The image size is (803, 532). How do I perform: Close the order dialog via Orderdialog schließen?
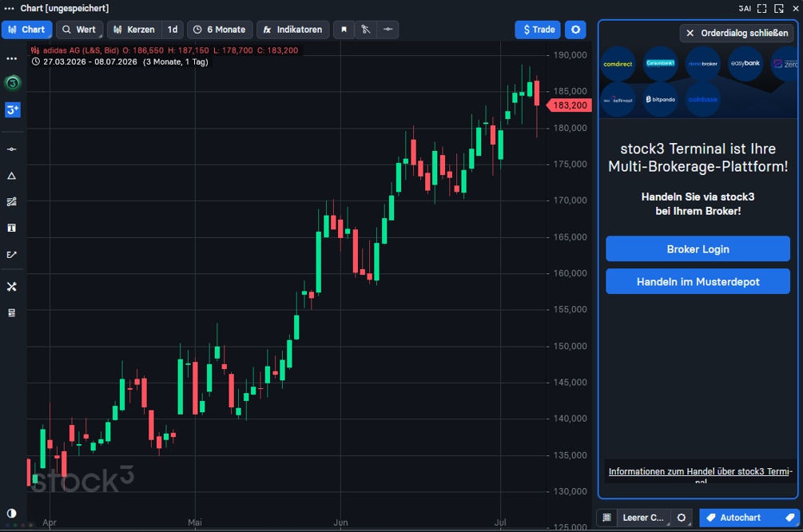pos(737,34)
